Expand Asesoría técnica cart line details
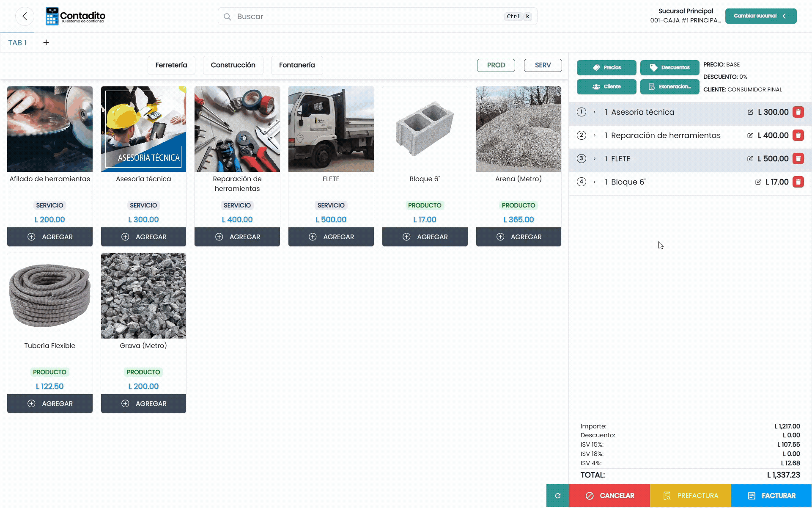The image size is (812, 508). click(x=595, y=112)
